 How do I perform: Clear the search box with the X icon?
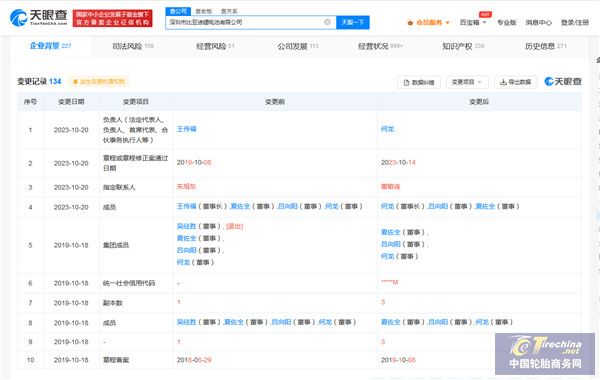coord(327,22)
